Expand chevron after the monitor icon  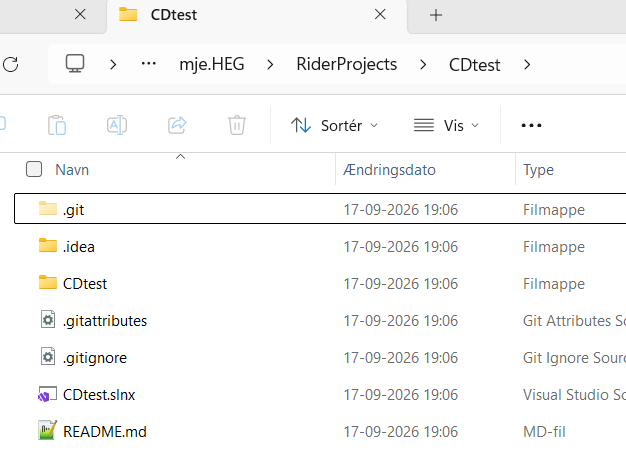(113, 64)
